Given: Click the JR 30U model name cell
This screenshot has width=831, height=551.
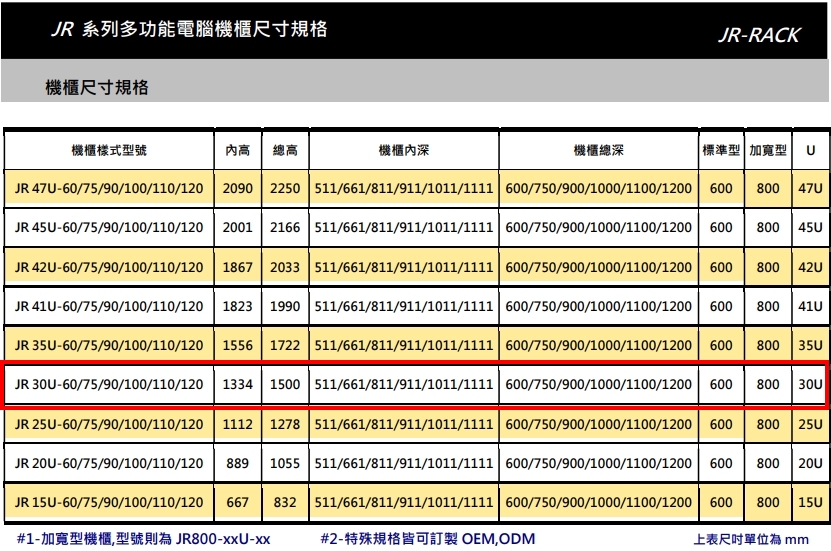Looking at the screenshot, I should click(x=110, y=385).
